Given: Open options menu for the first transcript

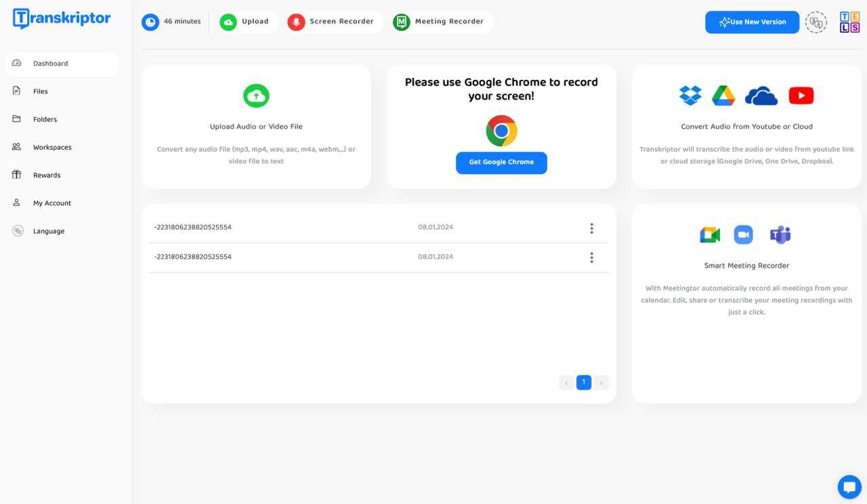Looking at the screenshot, I should coord(591,228).
